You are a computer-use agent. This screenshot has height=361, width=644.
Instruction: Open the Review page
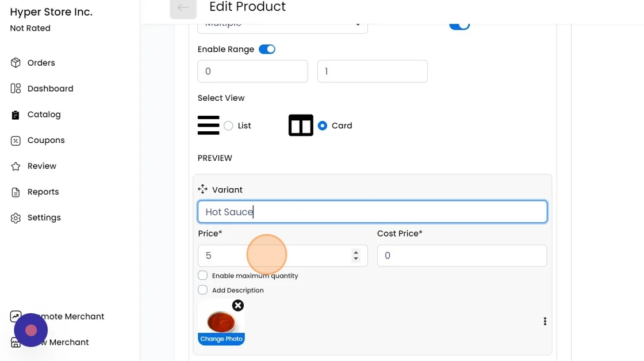(x=41, y=166)
